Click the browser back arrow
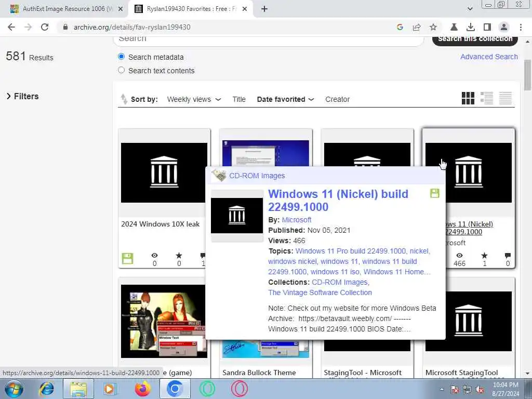 (x=11, y=27)
